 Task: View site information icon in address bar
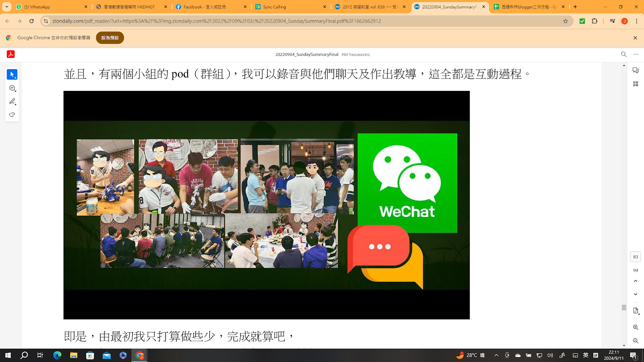pyautogui.click(x=46, y=21)
